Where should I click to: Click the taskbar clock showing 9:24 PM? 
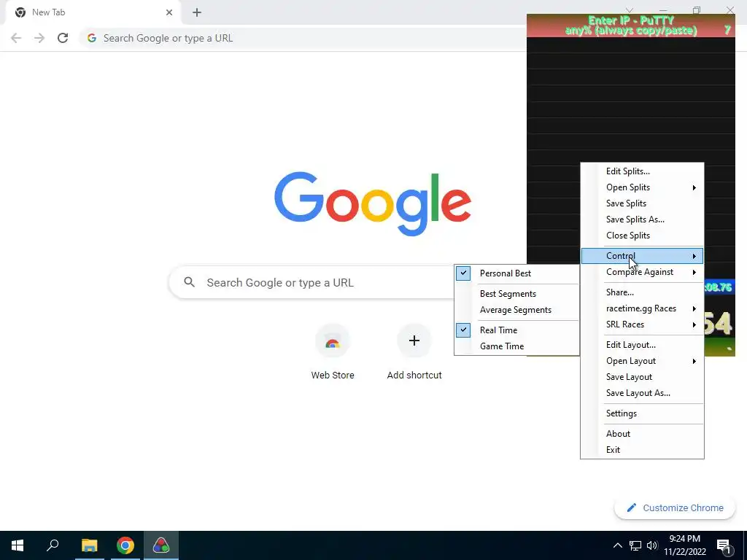684,545
